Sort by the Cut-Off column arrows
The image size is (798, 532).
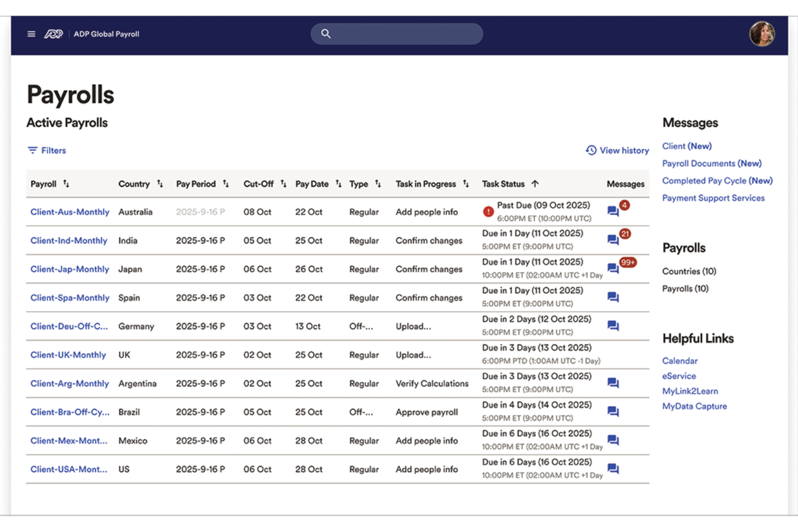[x=284, y=184]
